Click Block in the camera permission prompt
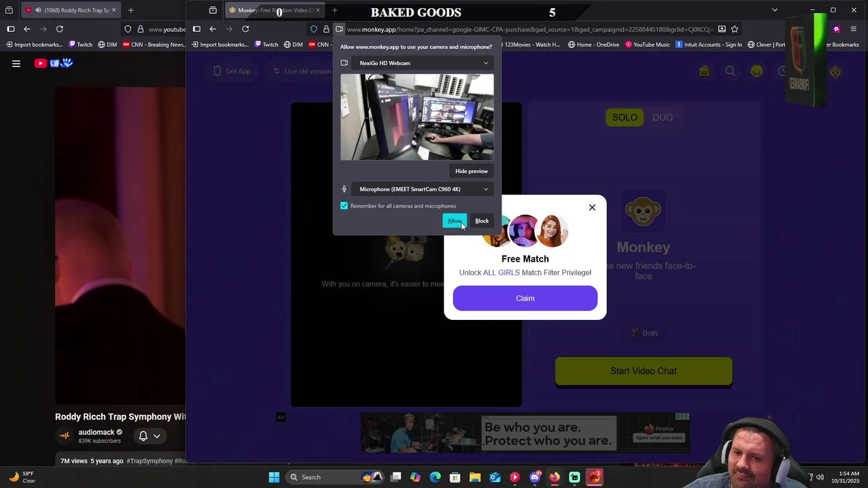The width and height of the screenshot is (868, 488). click(x=481, y=221)
